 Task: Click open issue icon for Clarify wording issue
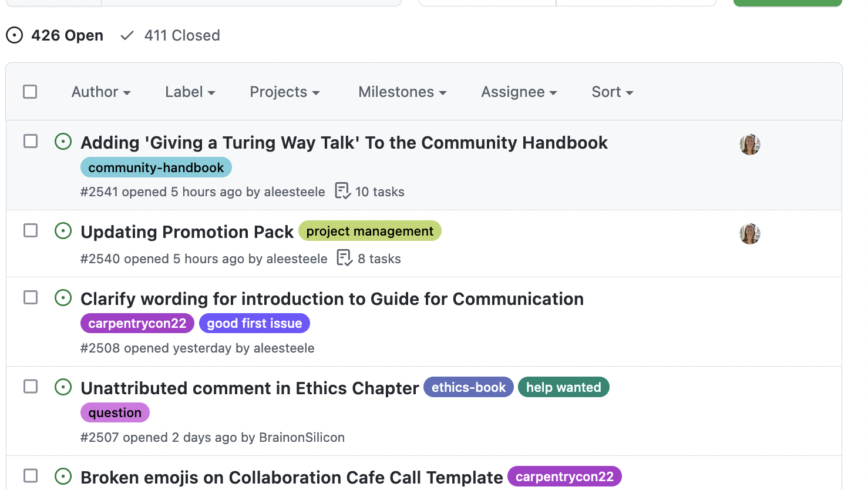[63, 298]
